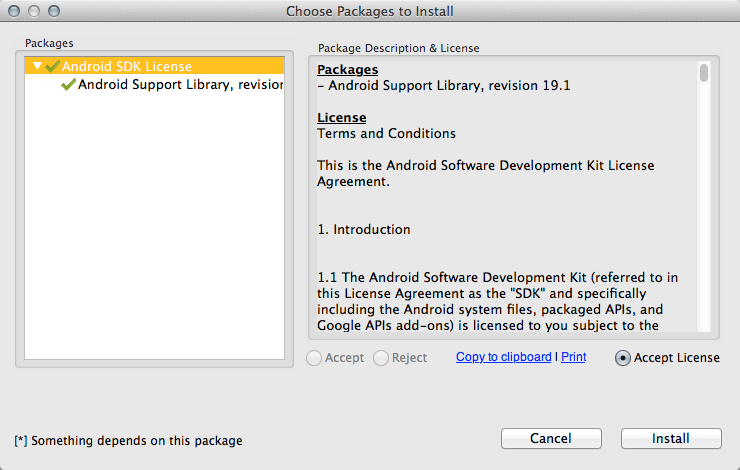Close the dialog with red window button
The image size is (740, 470).
[x=13, y=11]
